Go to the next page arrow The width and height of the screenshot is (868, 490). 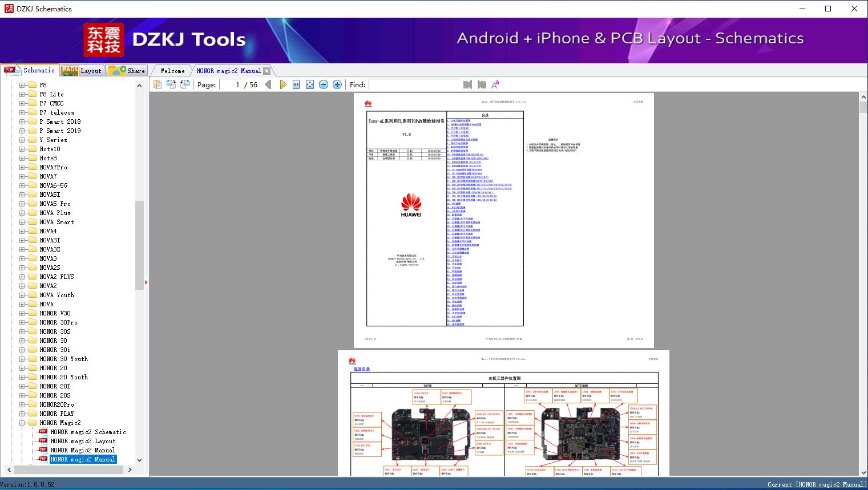pyautogui.click(x=283, y=84)
